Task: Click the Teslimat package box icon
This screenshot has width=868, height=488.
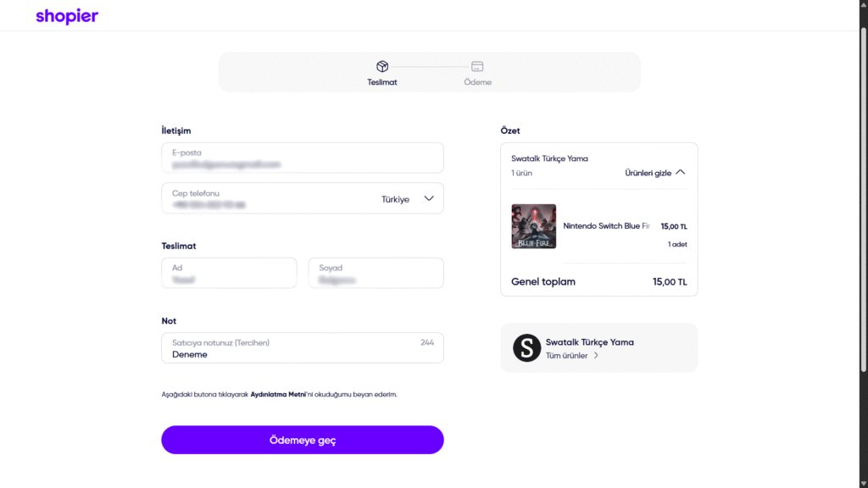Action: tap(382, 66)
